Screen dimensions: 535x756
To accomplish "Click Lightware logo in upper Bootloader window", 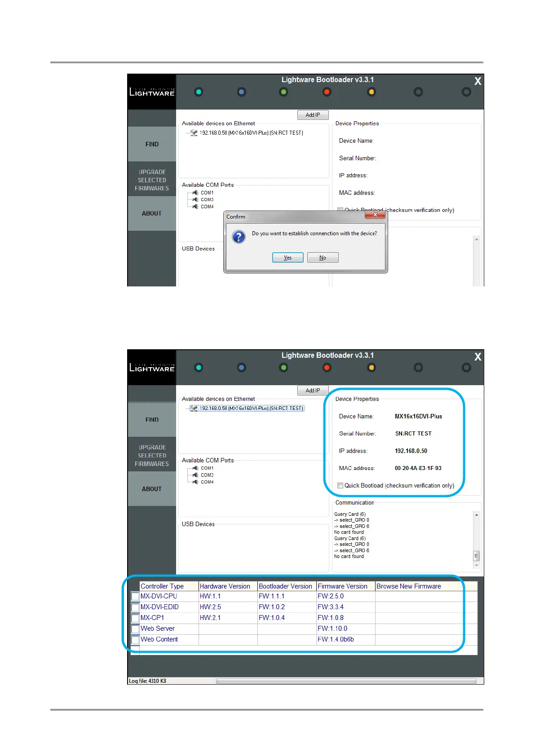I will click(x=152, y=92).
